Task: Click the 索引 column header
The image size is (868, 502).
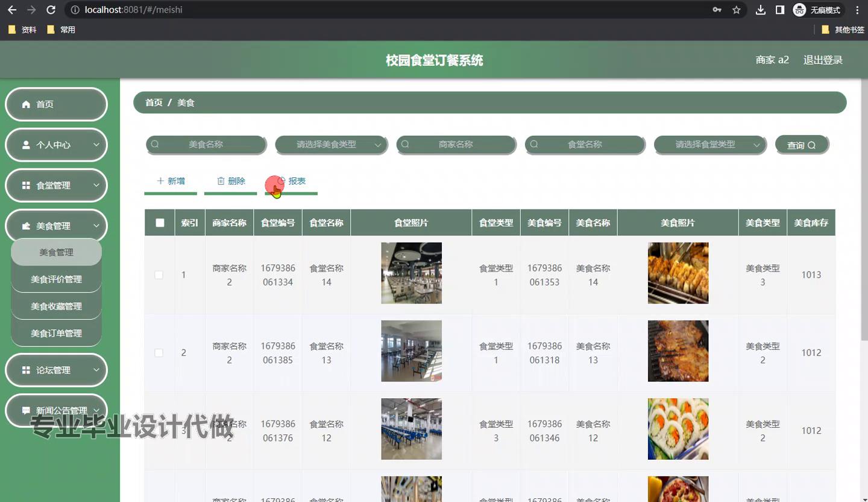Action: point(190,223)
